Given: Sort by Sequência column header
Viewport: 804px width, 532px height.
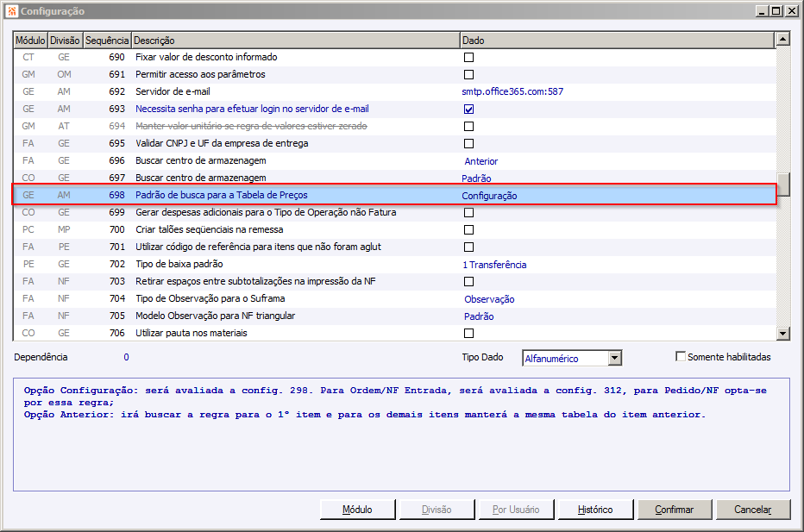Looking at the screenshot, I should (107, 41).
